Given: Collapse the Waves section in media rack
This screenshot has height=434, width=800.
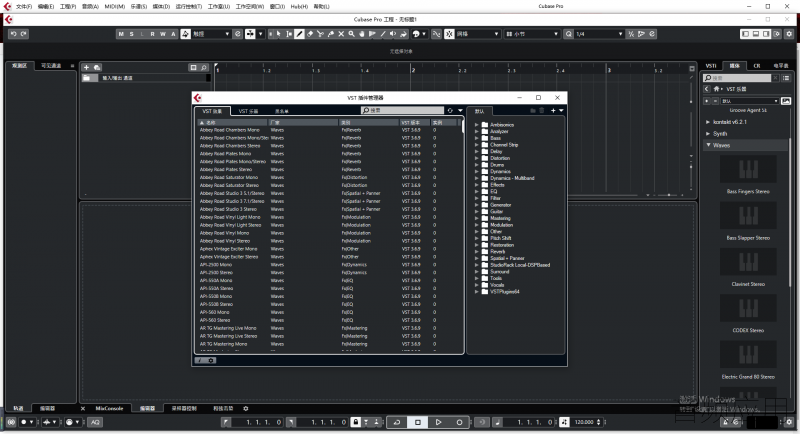Looking at the screenshot, I should [x=708, y=145].
